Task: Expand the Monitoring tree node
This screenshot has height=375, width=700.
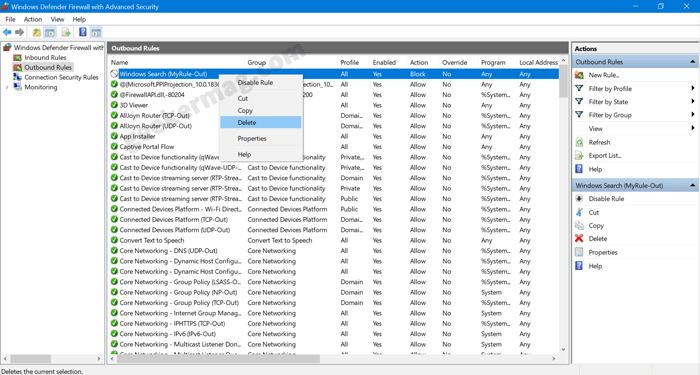Action: tap(7, 88)
